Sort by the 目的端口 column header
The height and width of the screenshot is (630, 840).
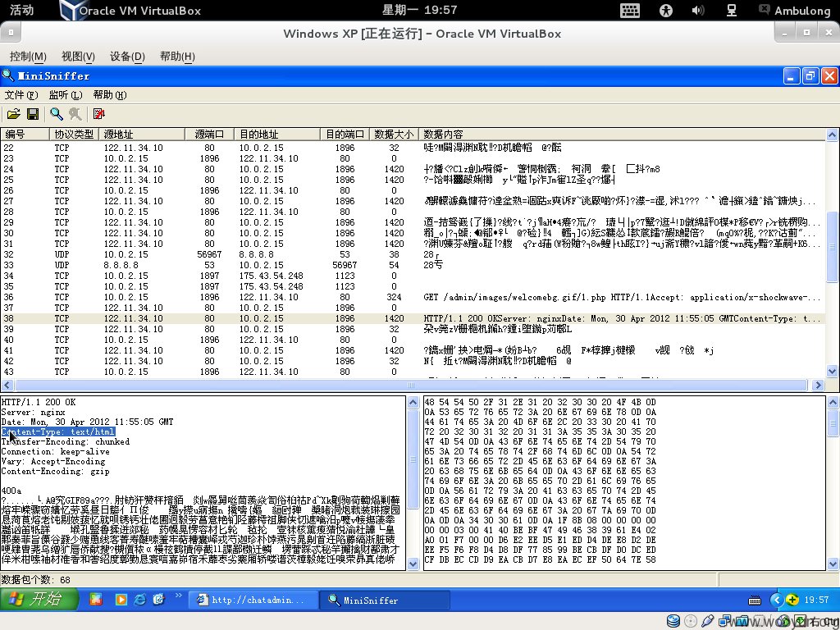click(345, 134)
